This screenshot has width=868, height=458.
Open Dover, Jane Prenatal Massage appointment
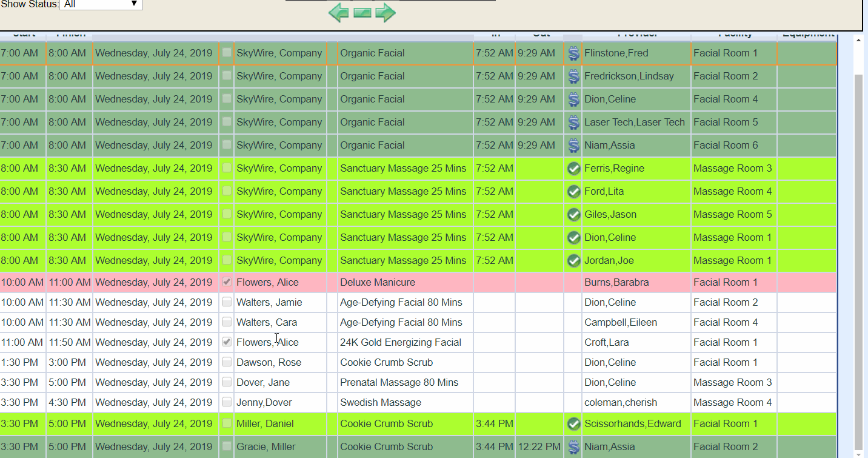tap(399, 383)
